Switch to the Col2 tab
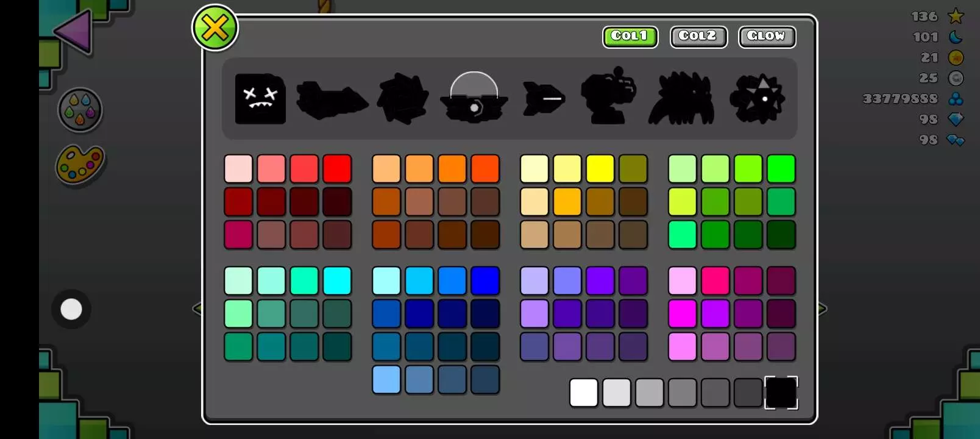 click(698, 37)
